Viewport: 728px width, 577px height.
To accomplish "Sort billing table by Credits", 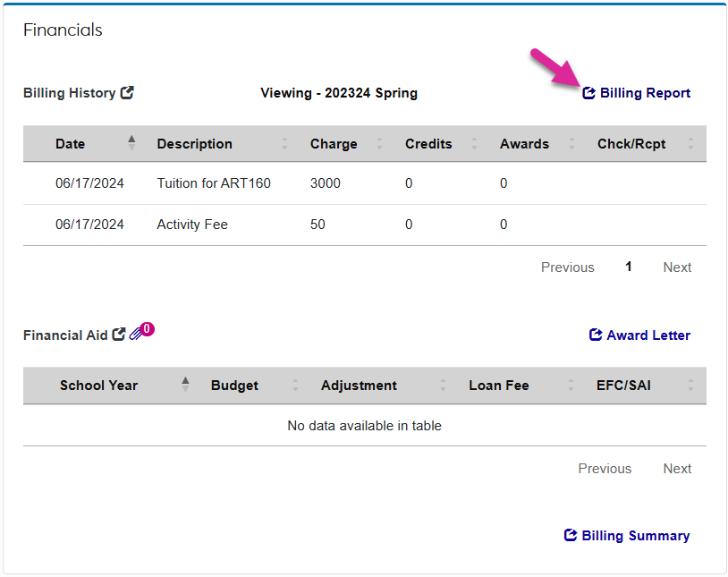I will point(428,144).
